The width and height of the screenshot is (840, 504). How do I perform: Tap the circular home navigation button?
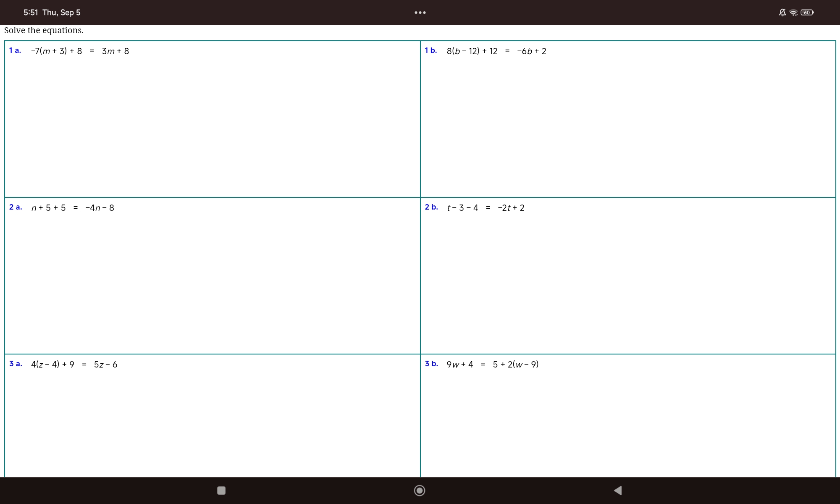420,491
